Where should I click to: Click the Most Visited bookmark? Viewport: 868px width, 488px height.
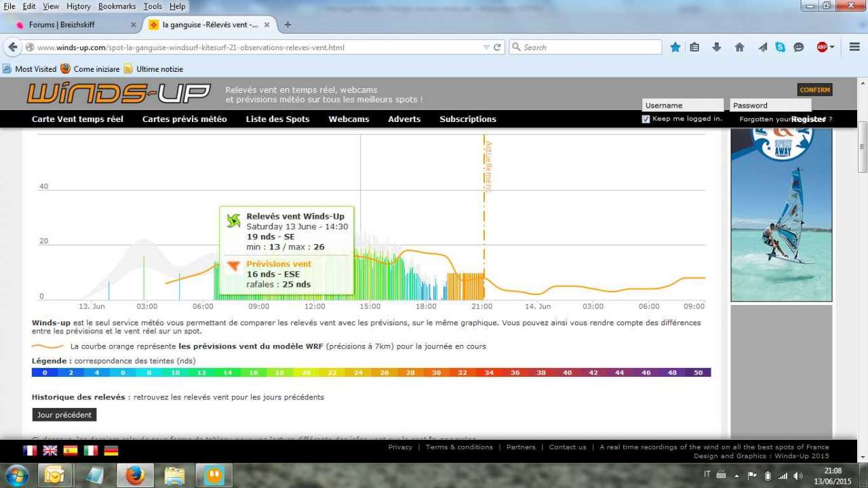point(30,69)
